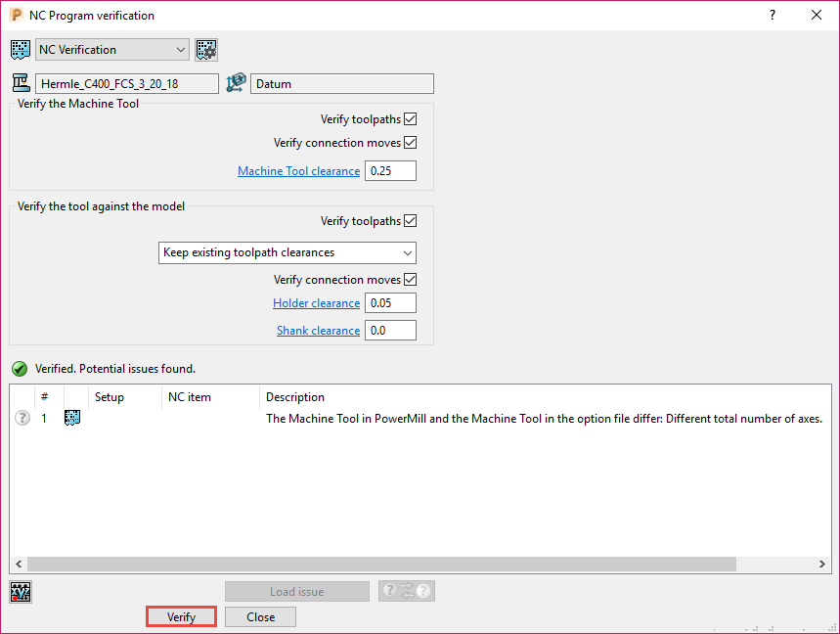Screen dimensions: 840x634
Task: Click the workplane icon next to Datum field
Action: [x=235, y=83]
